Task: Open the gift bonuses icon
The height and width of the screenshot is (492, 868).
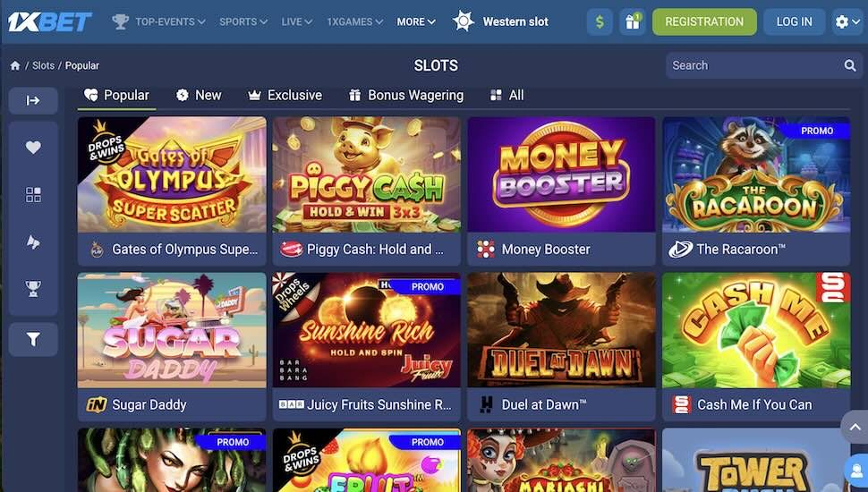Action: [632, 22]
